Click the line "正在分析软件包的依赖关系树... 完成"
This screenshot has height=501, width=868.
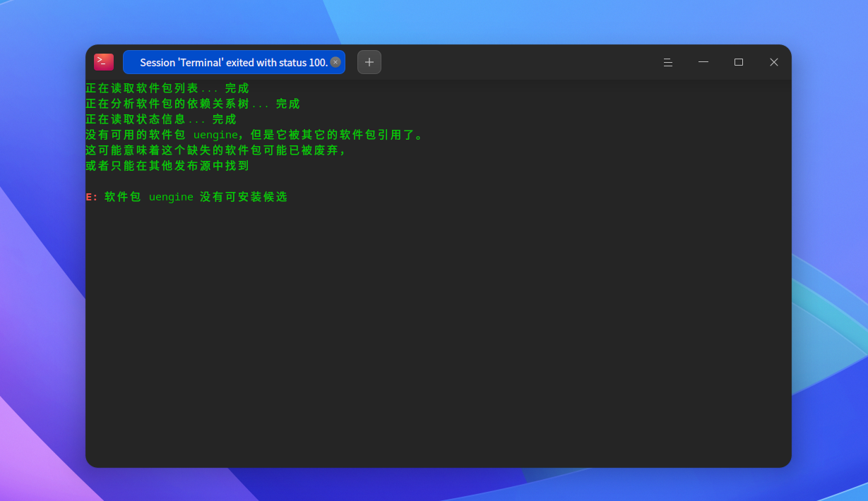pos(193,104)
